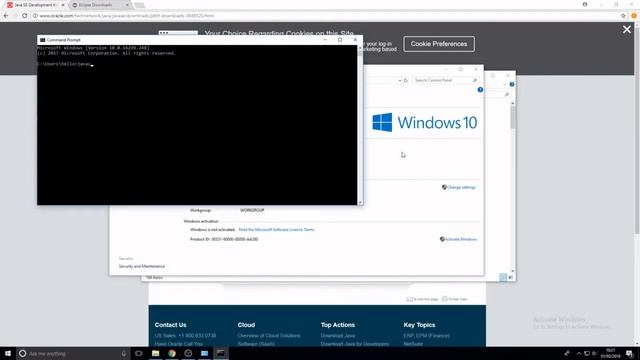Click the Windows Start button
The width and height of the screenshot is (640, 360).
pos(8,353)
